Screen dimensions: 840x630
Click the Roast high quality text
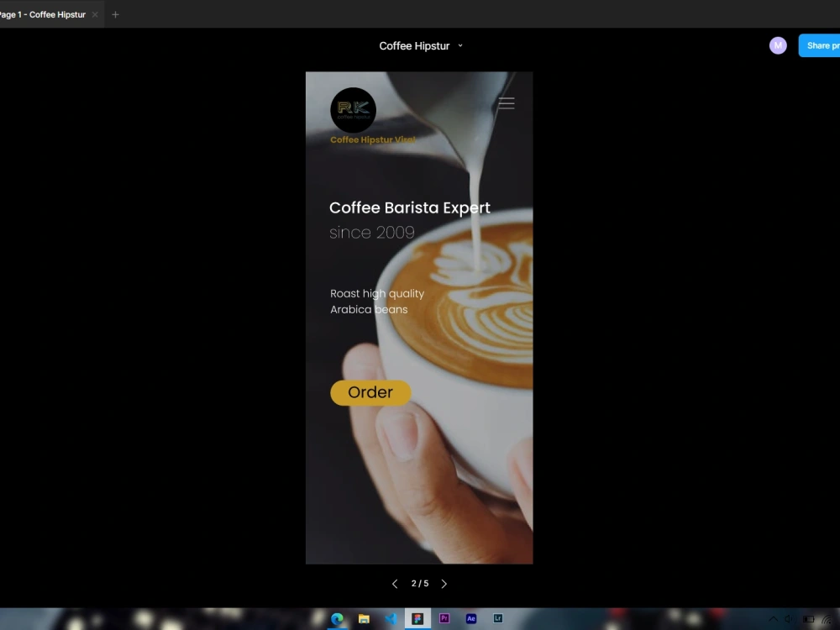click(x=377, y=293)
